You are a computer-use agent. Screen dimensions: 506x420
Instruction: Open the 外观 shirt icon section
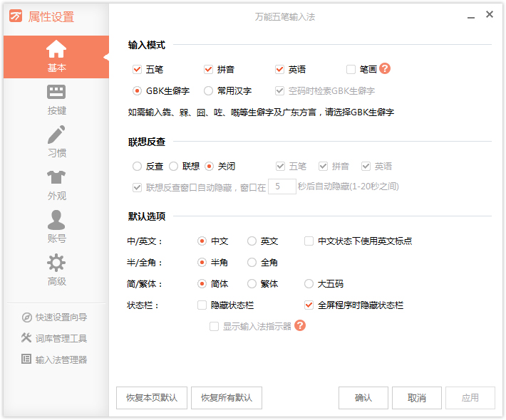click(x=56, y=185)
